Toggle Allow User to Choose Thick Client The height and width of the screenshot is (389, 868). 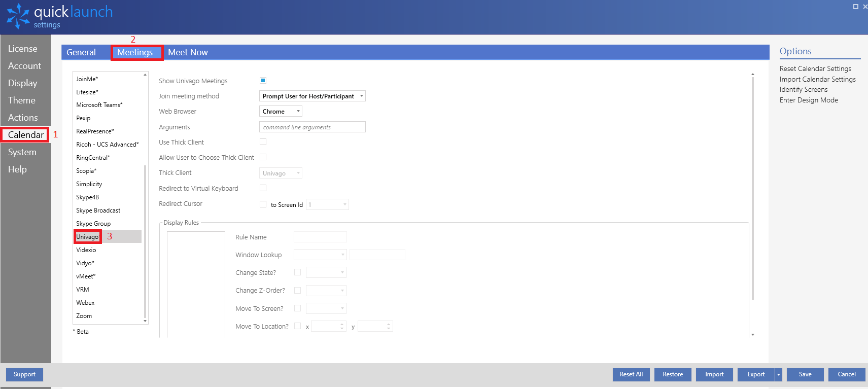click(x=263, y=157)
